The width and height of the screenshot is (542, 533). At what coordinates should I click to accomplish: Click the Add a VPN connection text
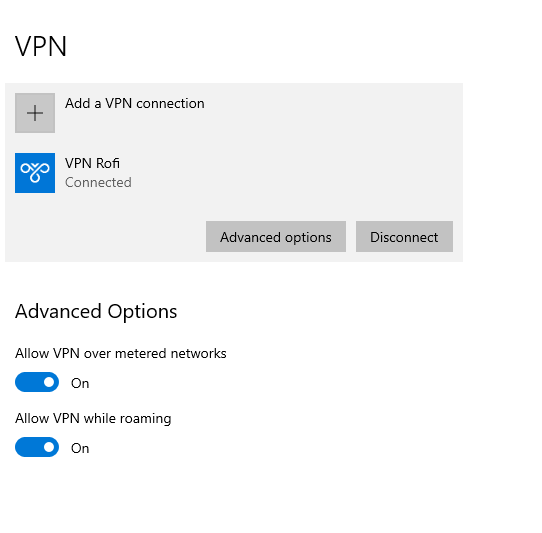135,103
